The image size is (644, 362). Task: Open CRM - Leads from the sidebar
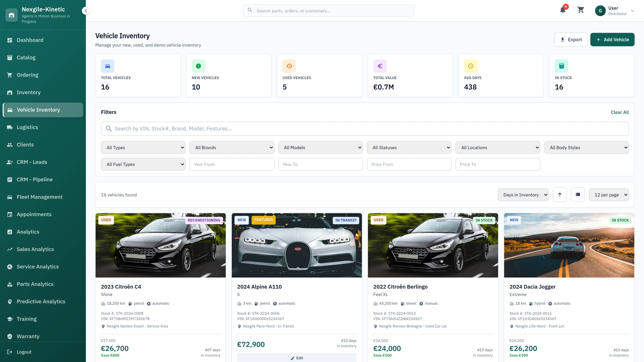pos(32,162)
